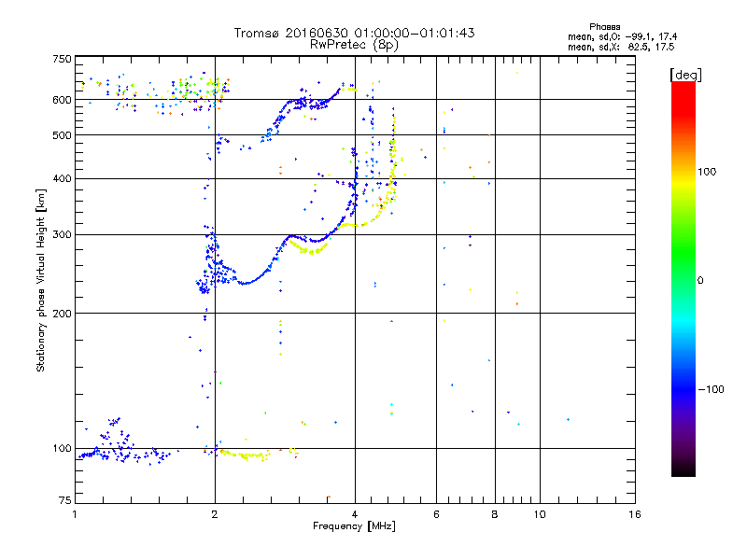747x560 pixels.
Task: Select the 'mean, sd,O: -99.1, 17.4' line
Action: click(622, 36)
